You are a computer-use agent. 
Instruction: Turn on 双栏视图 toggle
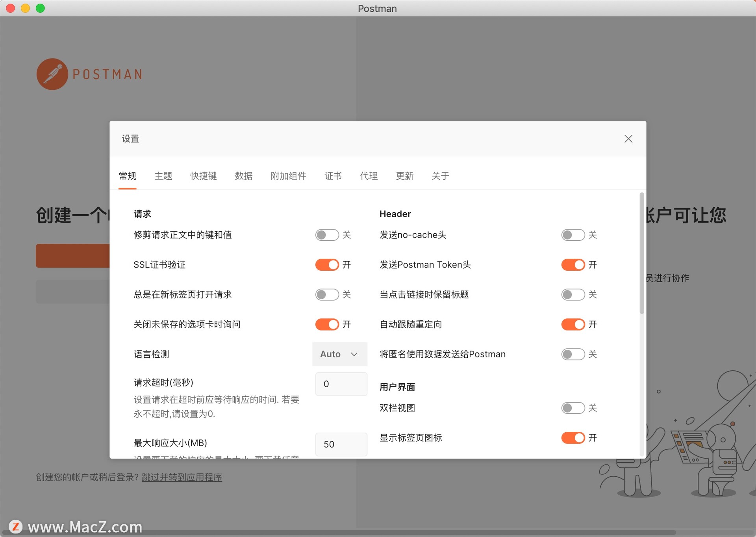point(573,408)
